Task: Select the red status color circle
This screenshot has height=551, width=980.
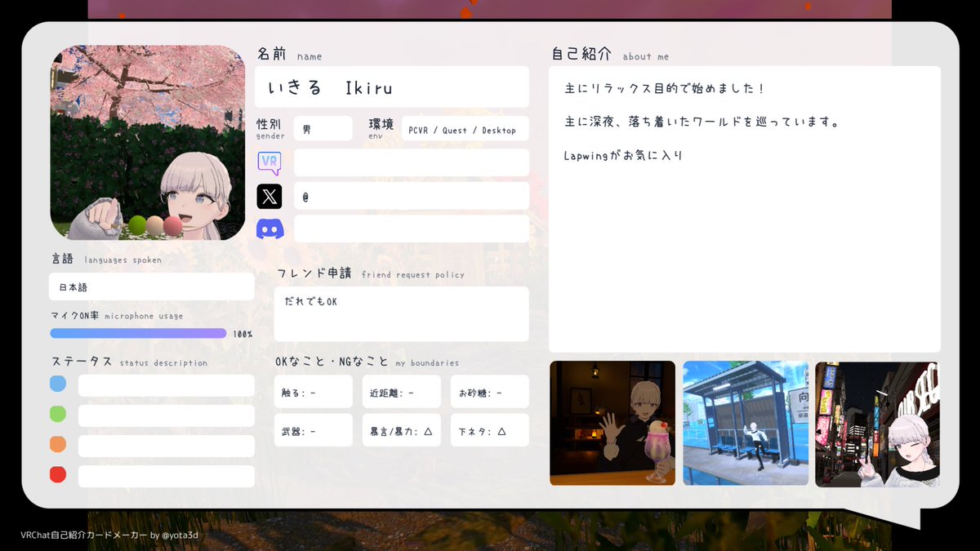Action: click(x=58, y=474)
